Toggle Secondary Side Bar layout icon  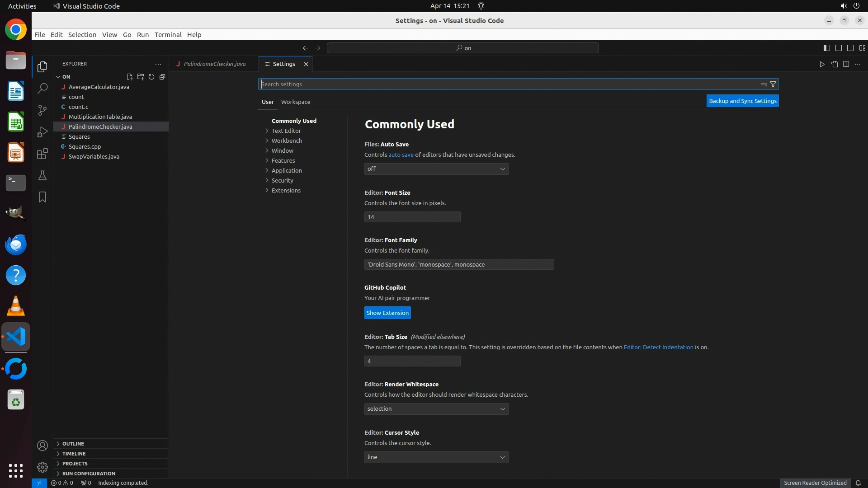(850, 48)
